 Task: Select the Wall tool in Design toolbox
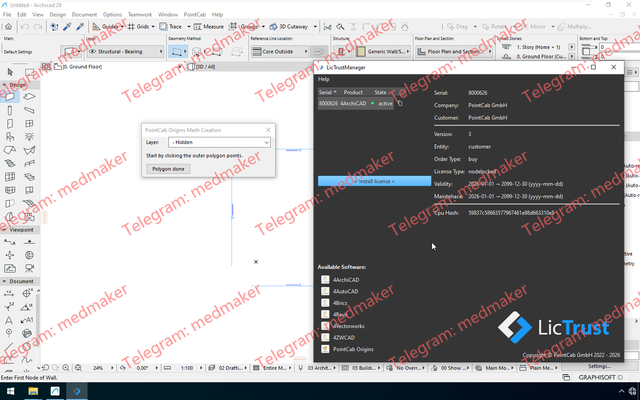click(10, 97)
